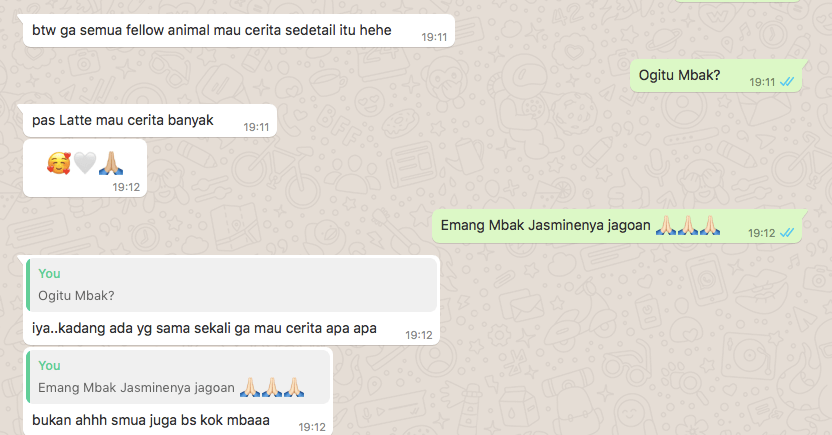Click read-receipt ticks on 'Emang Mbak Jasminenya jagoan'

point(787,232)
